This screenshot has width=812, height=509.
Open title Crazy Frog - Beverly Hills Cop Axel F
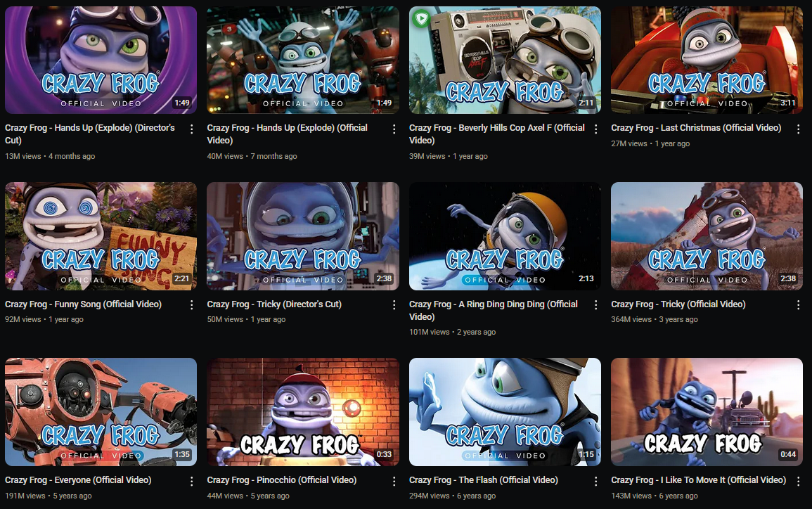point(497,134)
